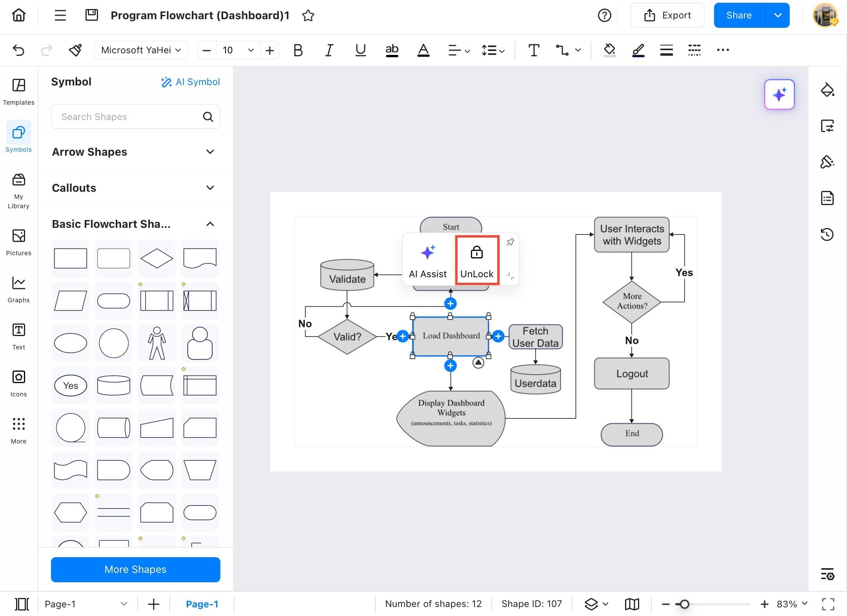Click the zoom slider handle
Viewport: 847px width, 616px height.
coord(684,604)
